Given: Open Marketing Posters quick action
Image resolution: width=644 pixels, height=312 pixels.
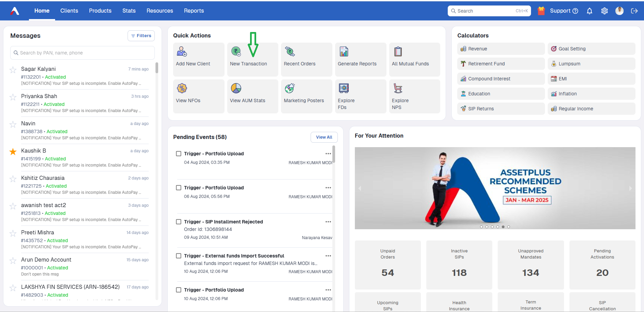Looking at the screenshot, I should pyautogui.click(x=307, y=96).
